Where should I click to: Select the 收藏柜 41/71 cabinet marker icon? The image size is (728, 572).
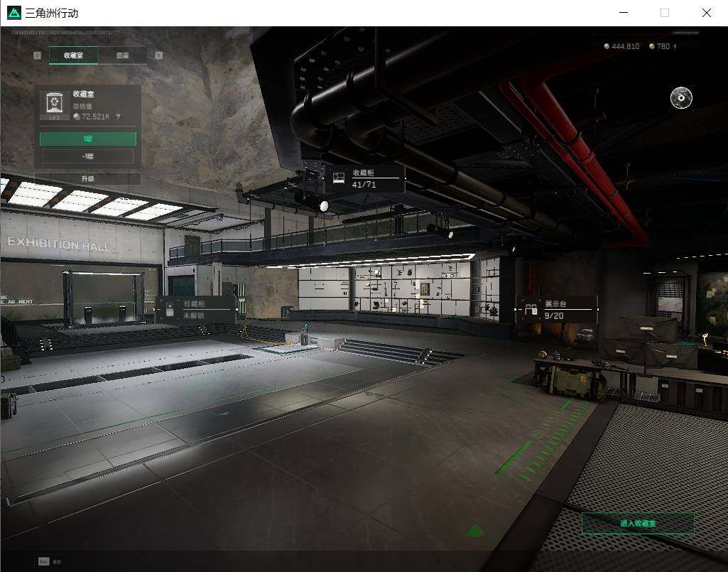pos(339,178)
